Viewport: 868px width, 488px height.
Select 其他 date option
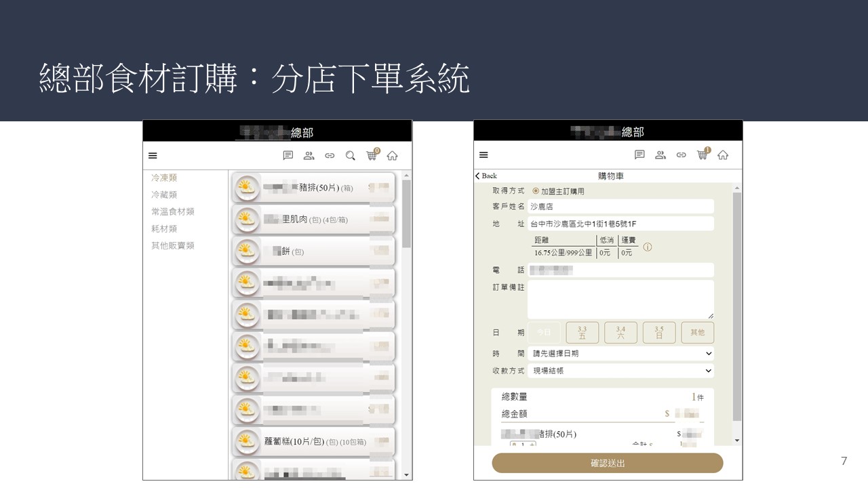[697, 332]
